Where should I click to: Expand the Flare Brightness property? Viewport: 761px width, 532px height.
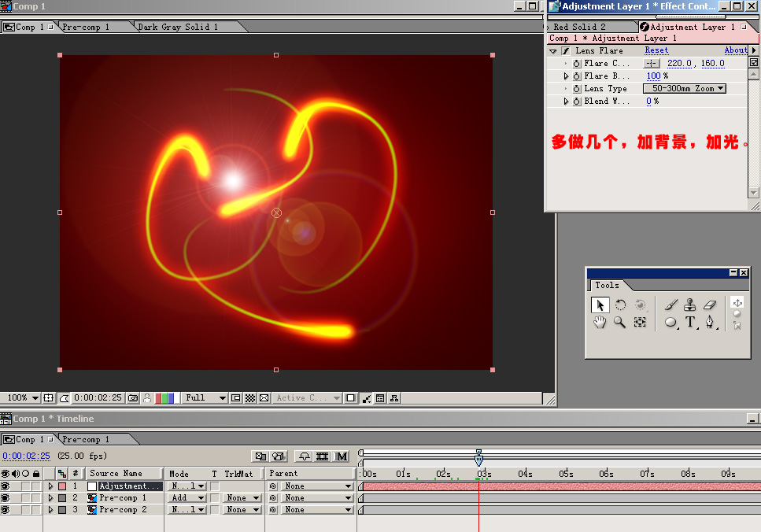(566, 76)
